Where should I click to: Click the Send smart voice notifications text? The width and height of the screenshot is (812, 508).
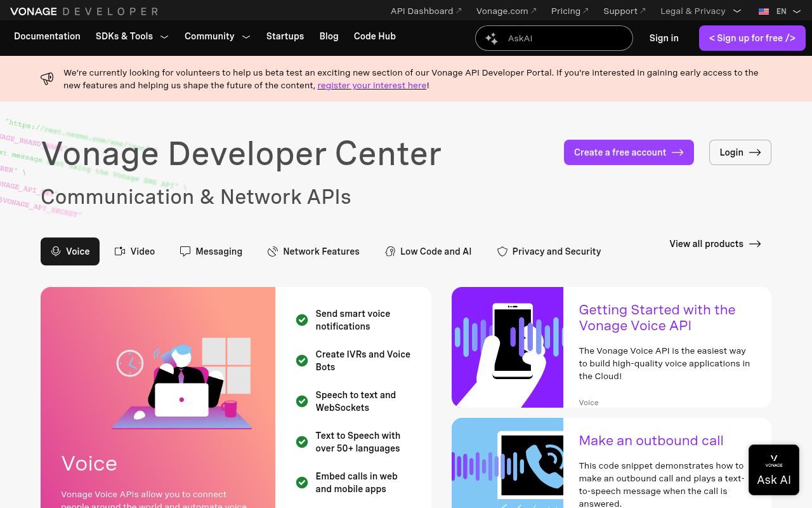click(x=353, y=320)
